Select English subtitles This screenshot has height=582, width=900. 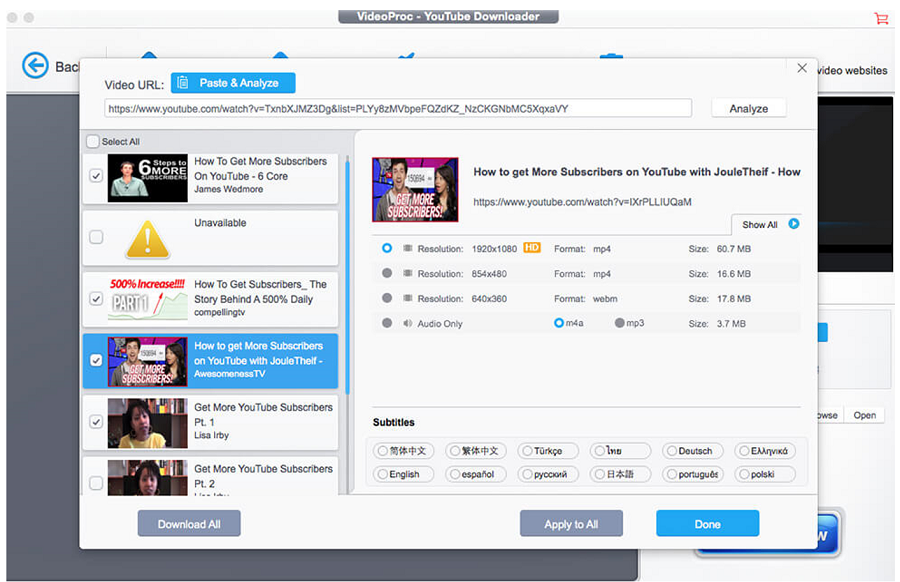coord(404,474)
